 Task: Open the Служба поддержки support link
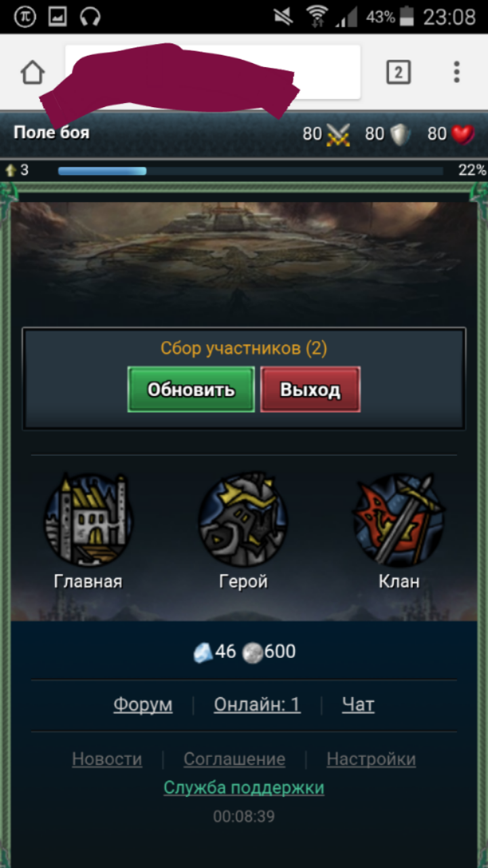[x=244, y=787]
